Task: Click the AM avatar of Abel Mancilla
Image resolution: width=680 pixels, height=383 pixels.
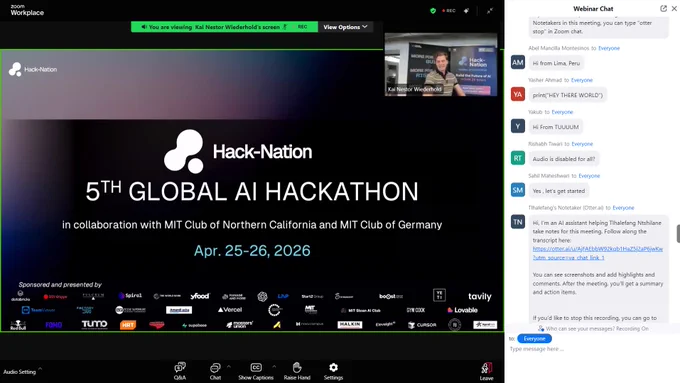Action: click(x=518, y=62)
